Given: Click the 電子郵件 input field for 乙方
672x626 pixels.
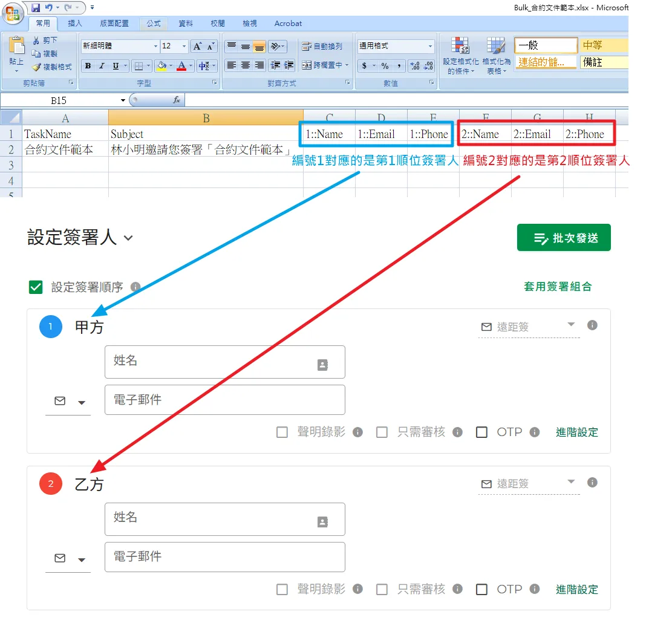Looking at the screenshot, I should pos(224,556).
